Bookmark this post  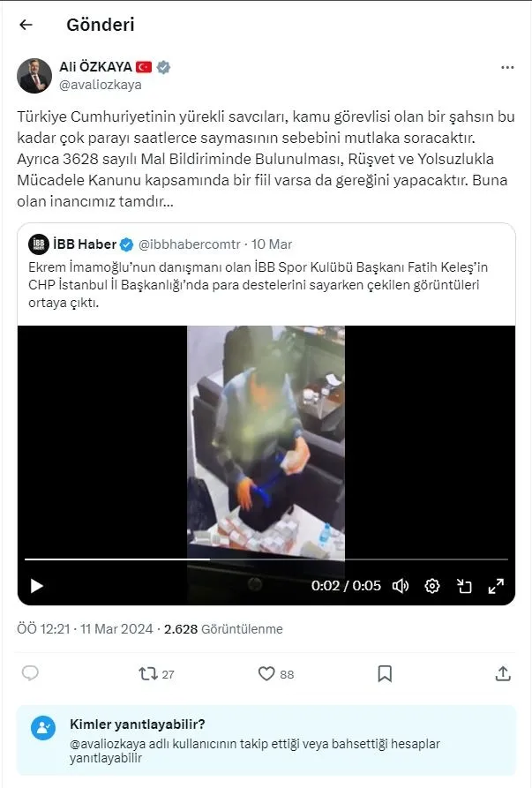(x=385, y=673)
